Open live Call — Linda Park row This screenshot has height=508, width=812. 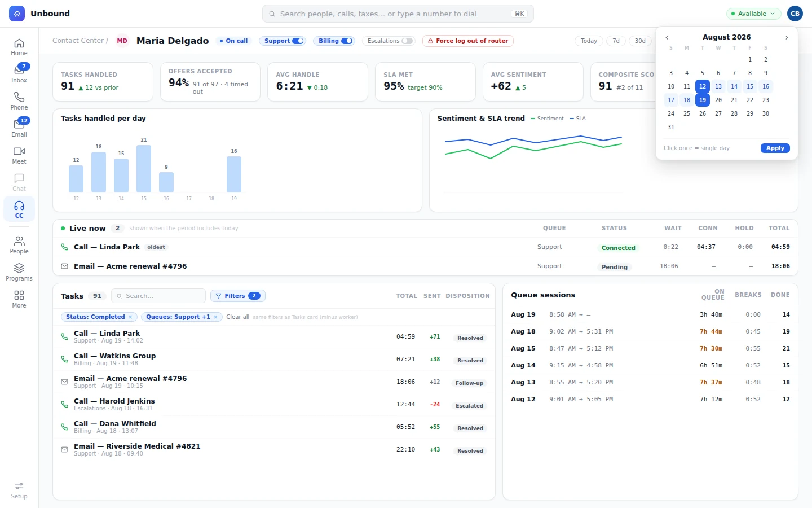click(425, 247)
